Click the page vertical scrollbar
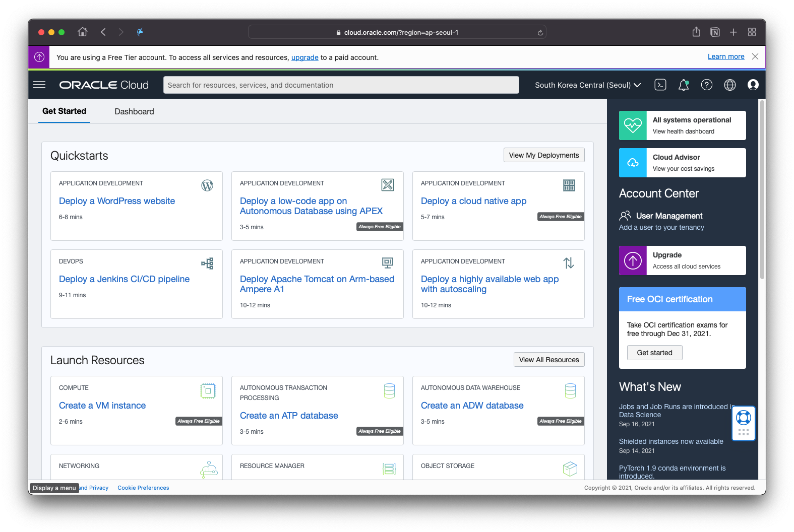Image resolution: width=794 pixels, height=532 pixels. pyautogui.click(x=762, y=189)
